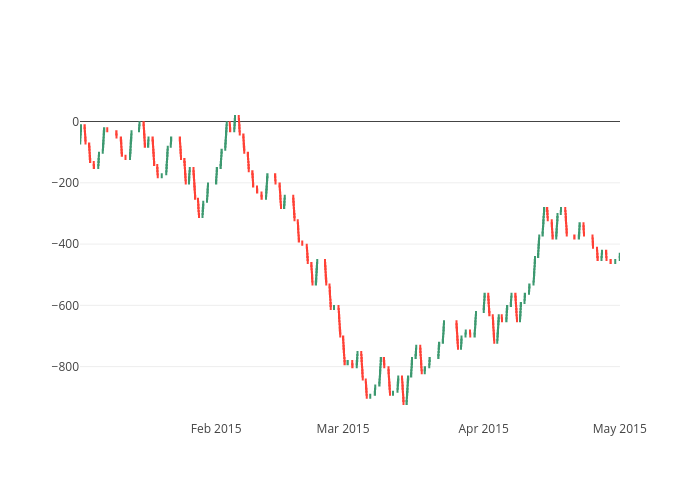
Task: Click the Mar 2015 x-axis label
Action: tap(343, 429)
